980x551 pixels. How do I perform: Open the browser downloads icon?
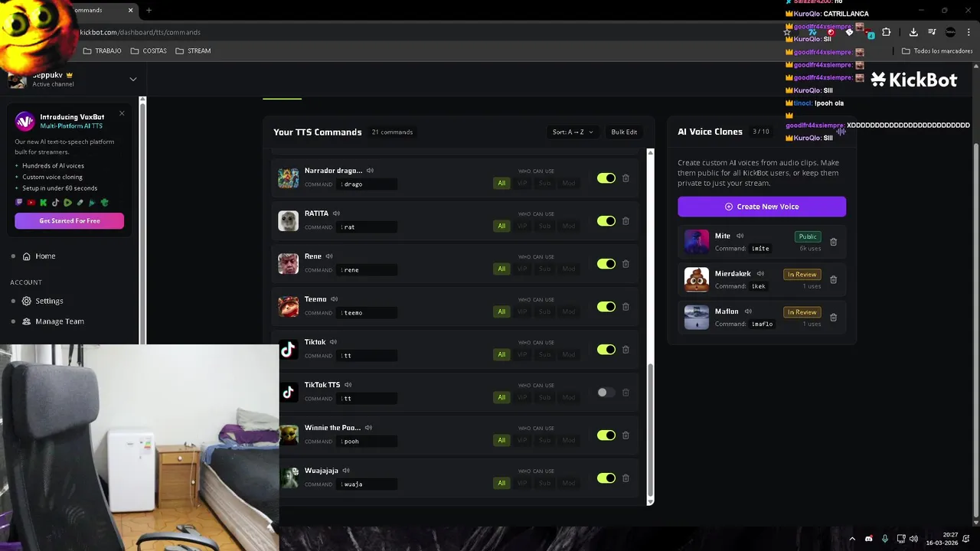tap(913, 32)
